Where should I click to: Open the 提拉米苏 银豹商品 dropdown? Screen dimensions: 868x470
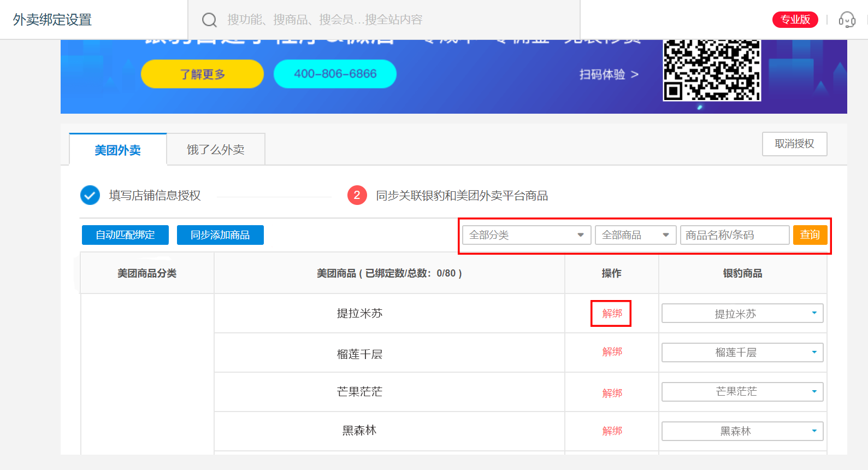[x=742, y=313]
